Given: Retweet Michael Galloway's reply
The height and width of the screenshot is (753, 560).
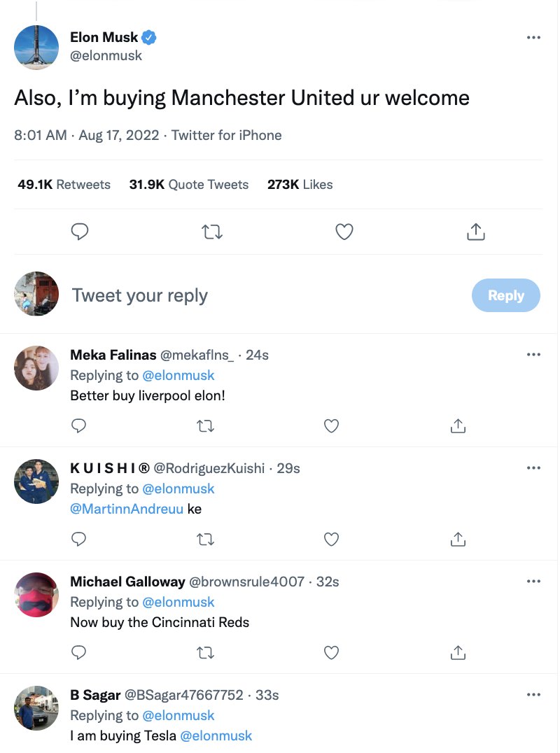Looking at the screenshot, I should 206,652.
